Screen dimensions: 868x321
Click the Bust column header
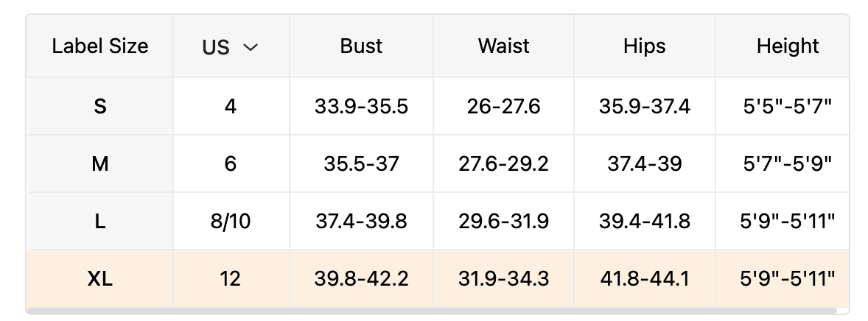(x=361, y=46)
